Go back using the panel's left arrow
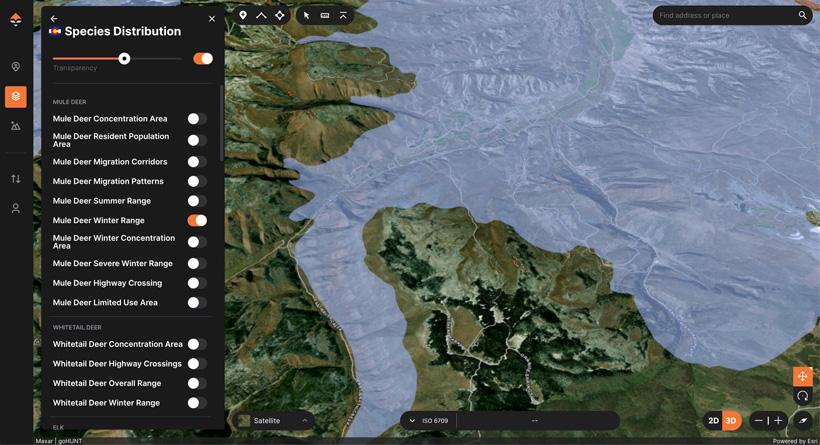The height and width of the screenshot is (445, 820). (54, 19)
